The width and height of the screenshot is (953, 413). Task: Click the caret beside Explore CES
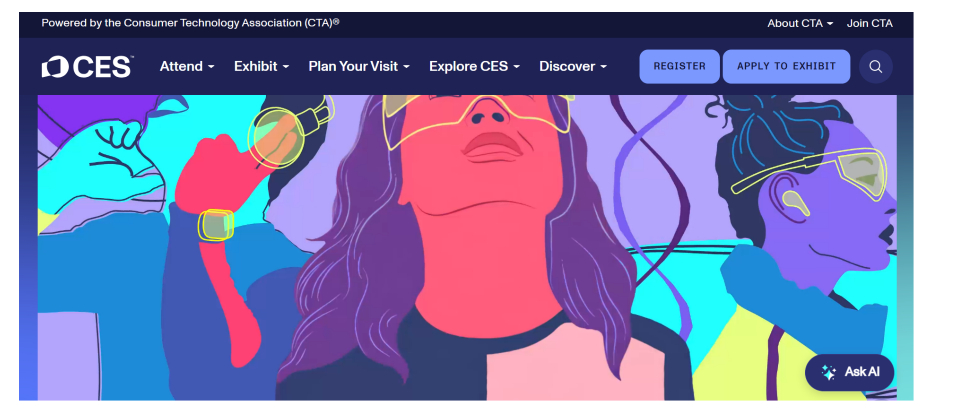[516, 67]
